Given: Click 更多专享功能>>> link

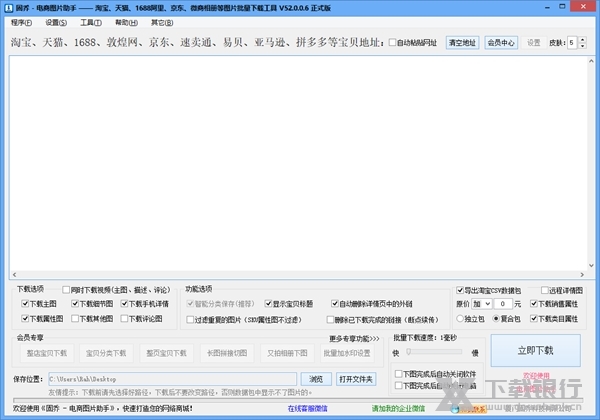Looking at the screenshot, I should 354,339.
